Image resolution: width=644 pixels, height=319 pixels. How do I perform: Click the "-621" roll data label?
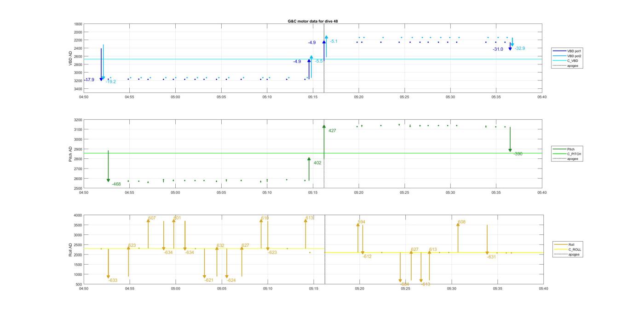click(209, 280)
